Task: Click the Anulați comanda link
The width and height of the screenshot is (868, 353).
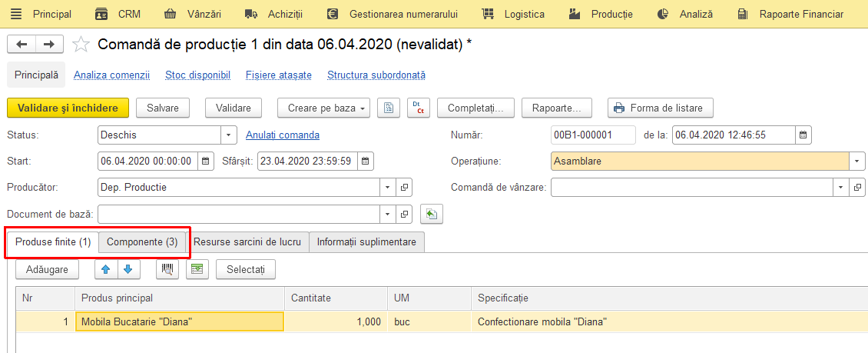Action: click(283, 135)
